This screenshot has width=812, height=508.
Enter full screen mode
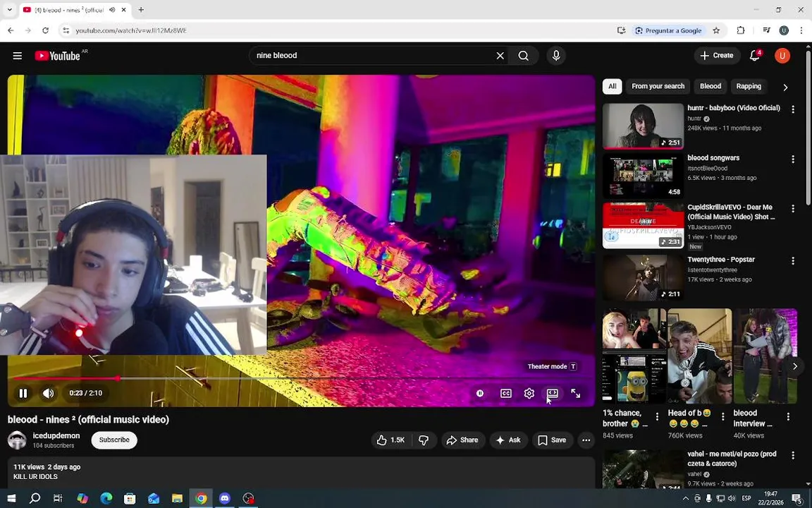(575, 394)
